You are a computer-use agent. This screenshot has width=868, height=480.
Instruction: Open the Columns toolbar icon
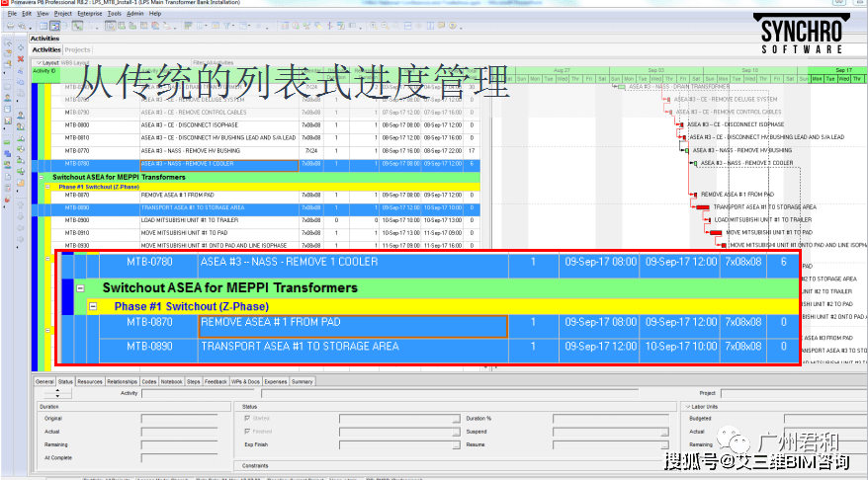click(x=200, y=26)
